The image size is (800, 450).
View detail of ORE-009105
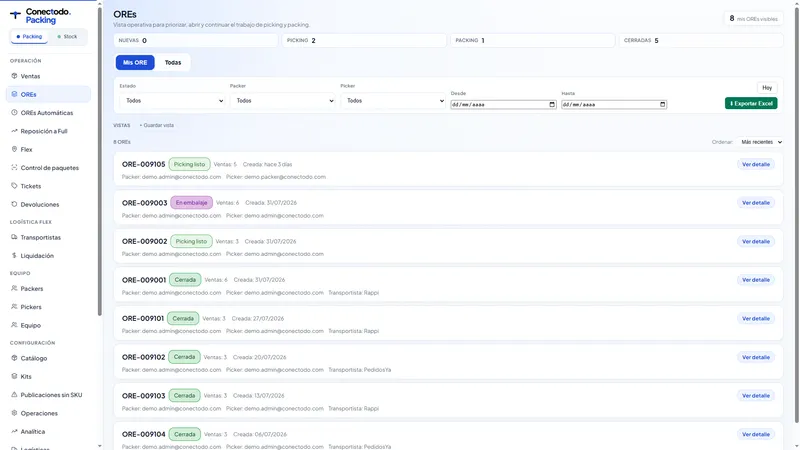click(x=756, y=164)
